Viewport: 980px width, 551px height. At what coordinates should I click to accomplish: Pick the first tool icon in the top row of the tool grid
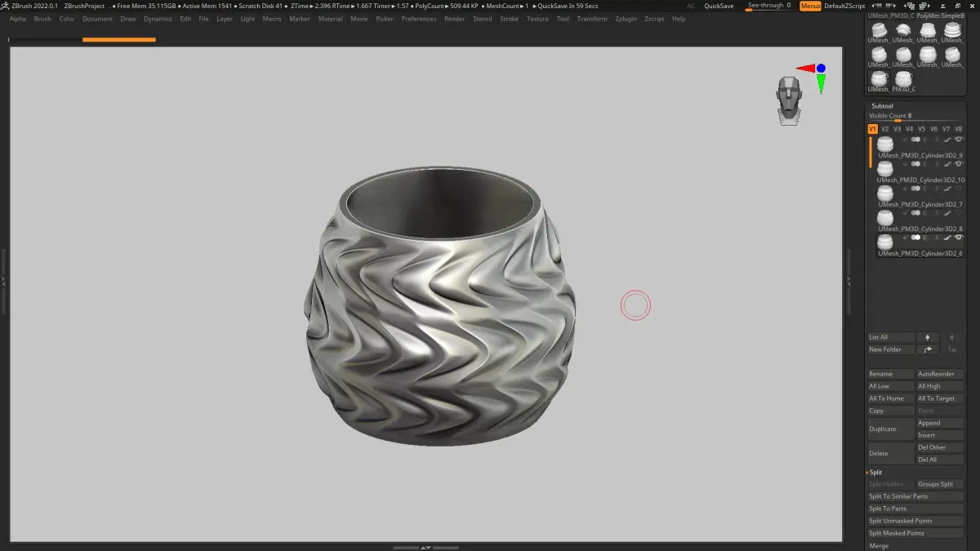(879, 31)
